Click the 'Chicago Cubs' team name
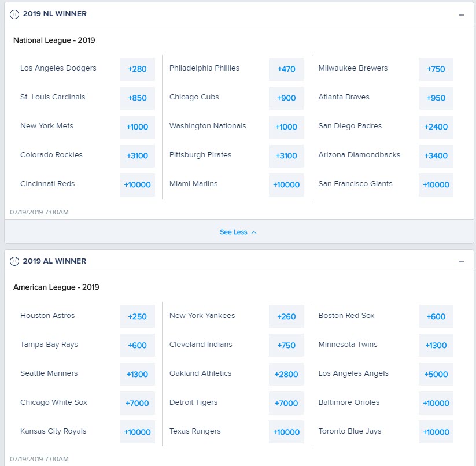 [194, 97]
